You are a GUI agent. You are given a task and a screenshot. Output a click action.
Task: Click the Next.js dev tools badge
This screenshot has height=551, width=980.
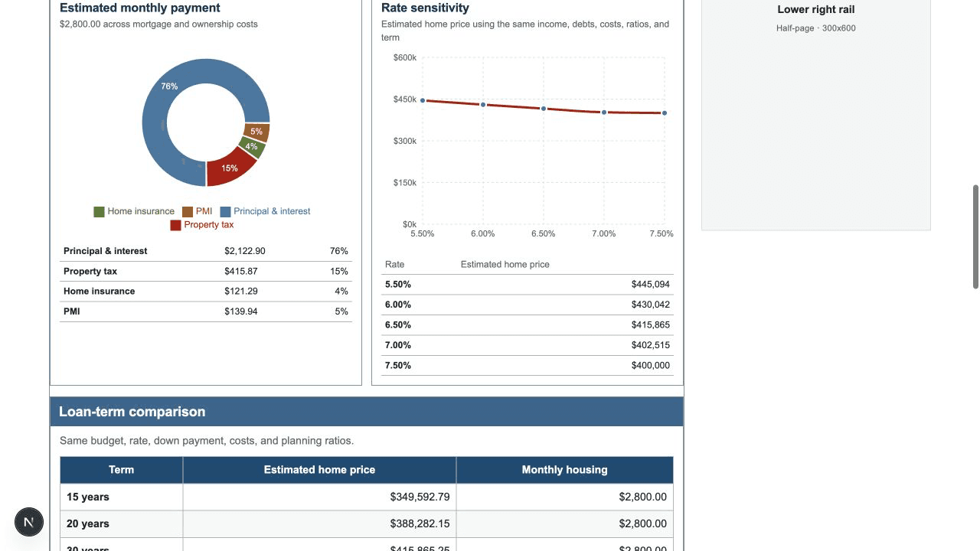[x=29, y=522]
